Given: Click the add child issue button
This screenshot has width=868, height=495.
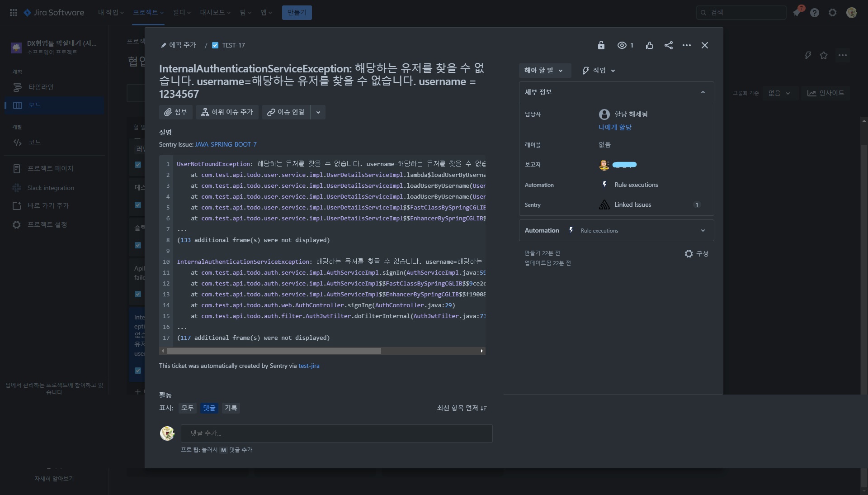Looking at the screenshot, I should click(x=227, y=112).
